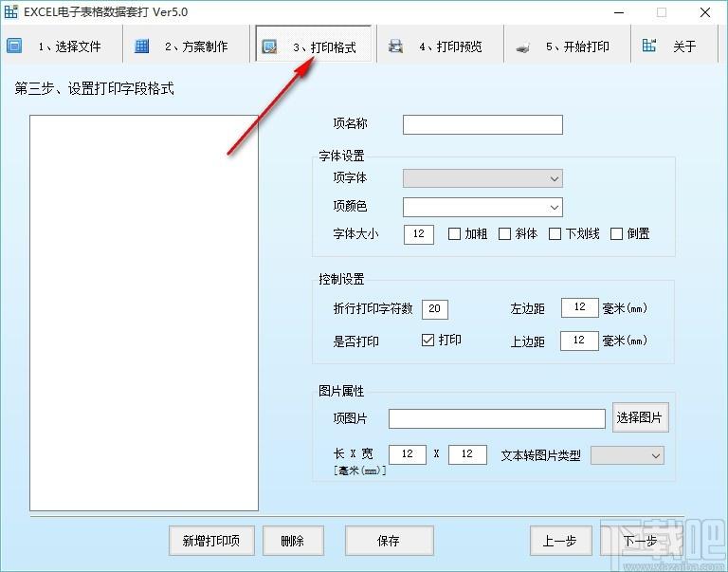The width and height of the screenshot is (728, 572).
Task: Switch to the 2、方案制作 tab
Action: (x=187, y=45)
